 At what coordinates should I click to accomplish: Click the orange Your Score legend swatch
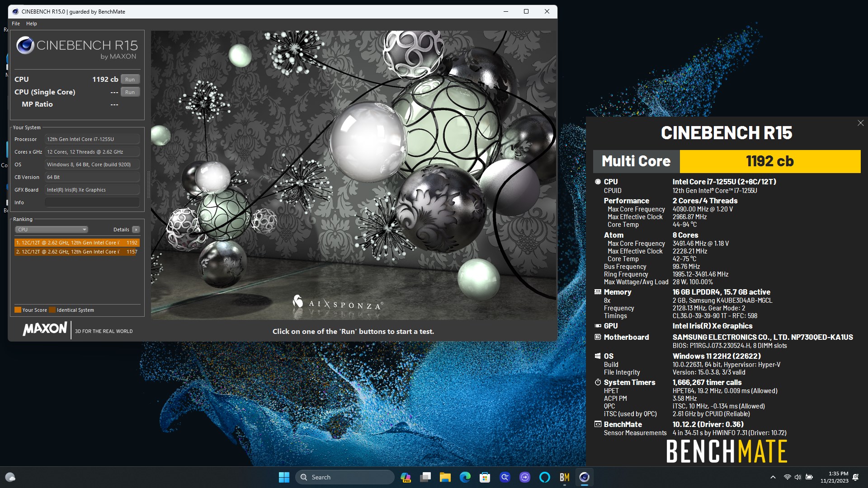(18, 310)
